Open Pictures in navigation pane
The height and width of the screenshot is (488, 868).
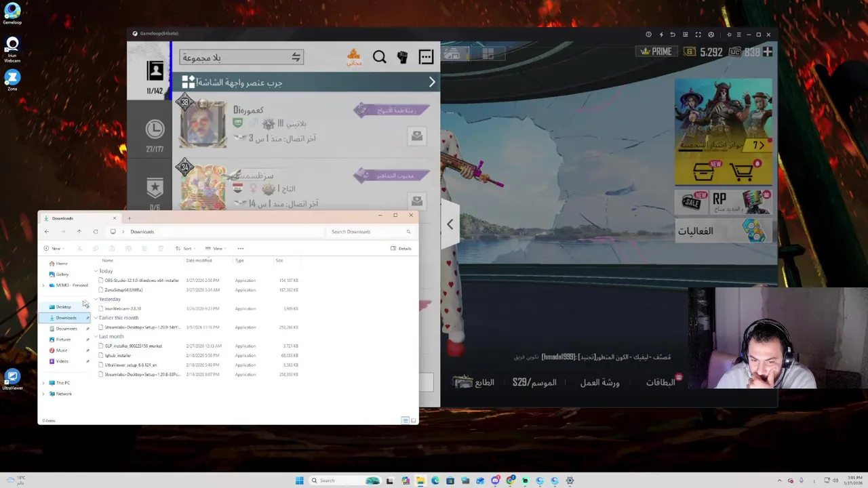coord(60,340)
